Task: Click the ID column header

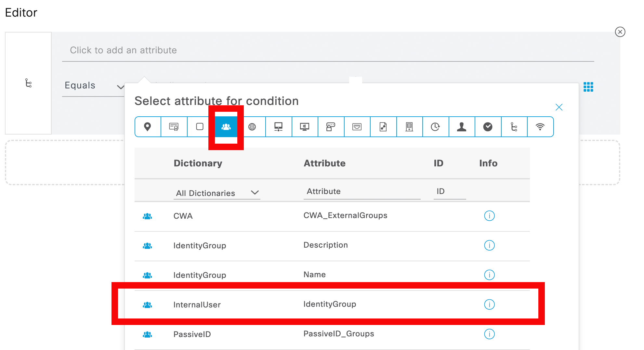Action: (x=438, y=163)
